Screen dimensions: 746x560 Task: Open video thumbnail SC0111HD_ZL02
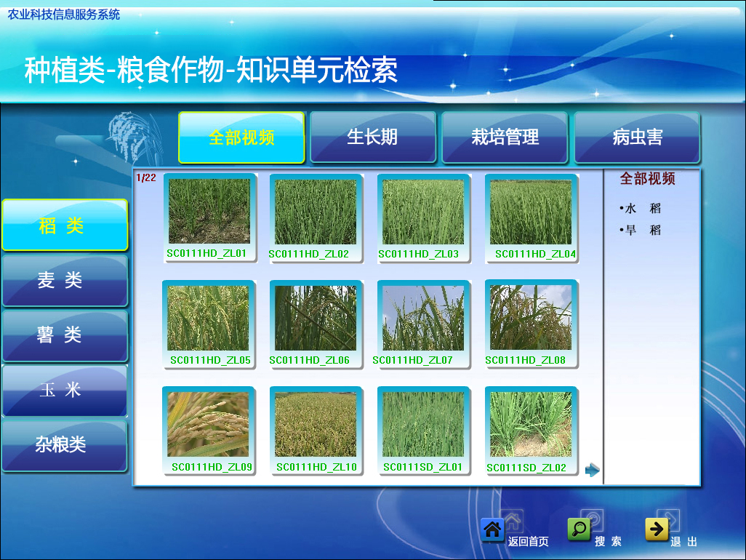click(316, 218)
